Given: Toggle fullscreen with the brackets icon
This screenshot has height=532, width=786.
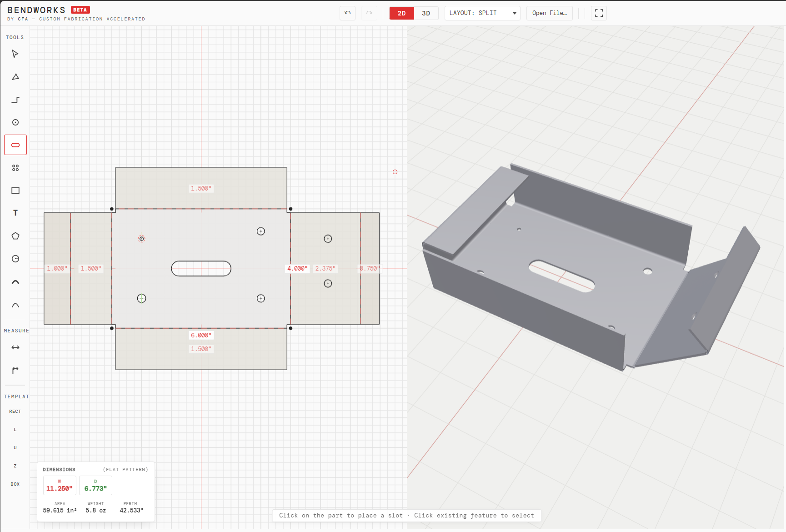Looking at the screenshot, I should (x=599, y=13).
